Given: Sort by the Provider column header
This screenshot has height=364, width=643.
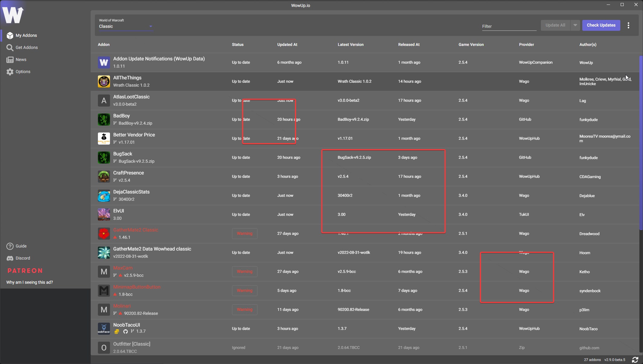Looking at the screenshot, I should 526,45.
